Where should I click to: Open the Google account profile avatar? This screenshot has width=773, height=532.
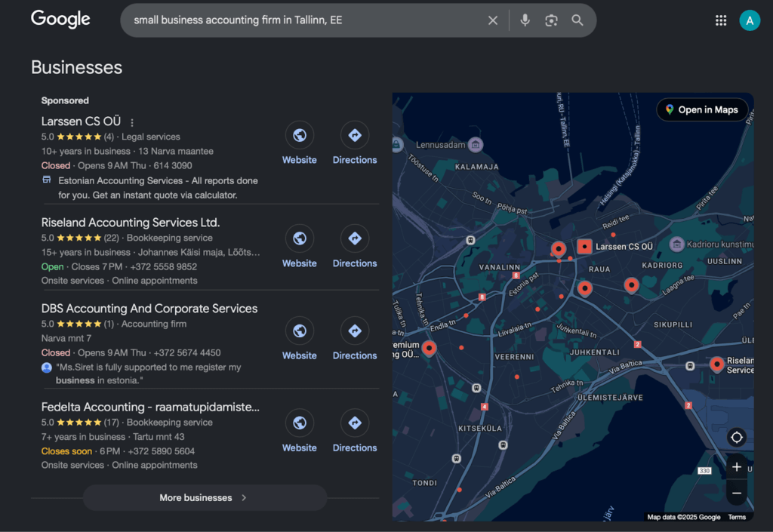point(749,20)
